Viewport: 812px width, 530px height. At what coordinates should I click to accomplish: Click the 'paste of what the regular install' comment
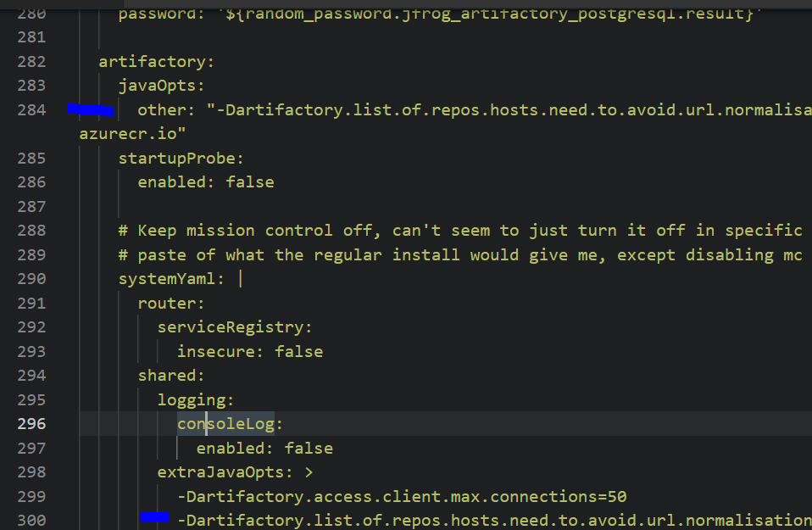point(460,255)
